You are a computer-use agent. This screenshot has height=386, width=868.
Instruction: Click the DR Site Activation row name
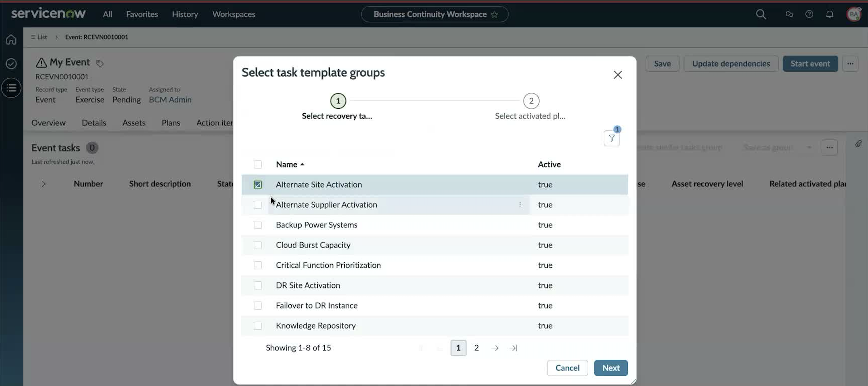308,285
